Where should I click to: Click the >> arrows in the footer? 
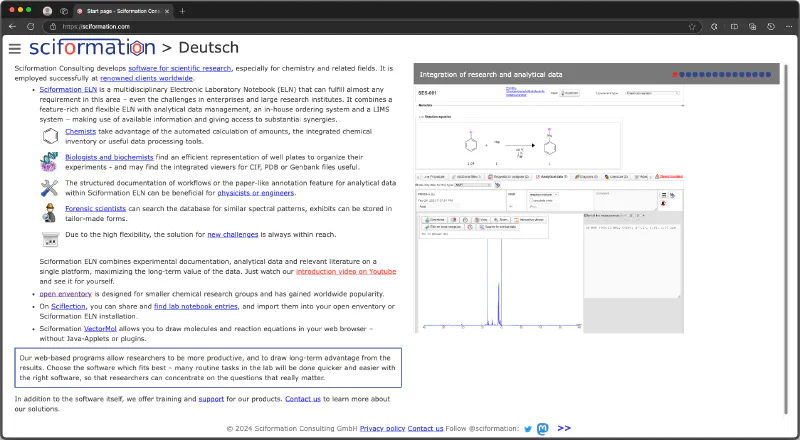point(564,428)
